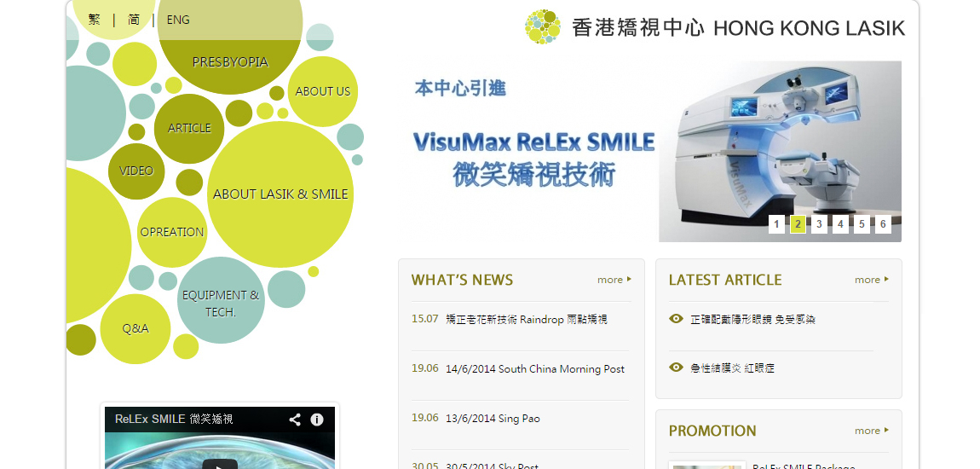Open the ABOUT LASIK & SMILE bubble
This screenshot has height=469, width=980.
(280, 194)
